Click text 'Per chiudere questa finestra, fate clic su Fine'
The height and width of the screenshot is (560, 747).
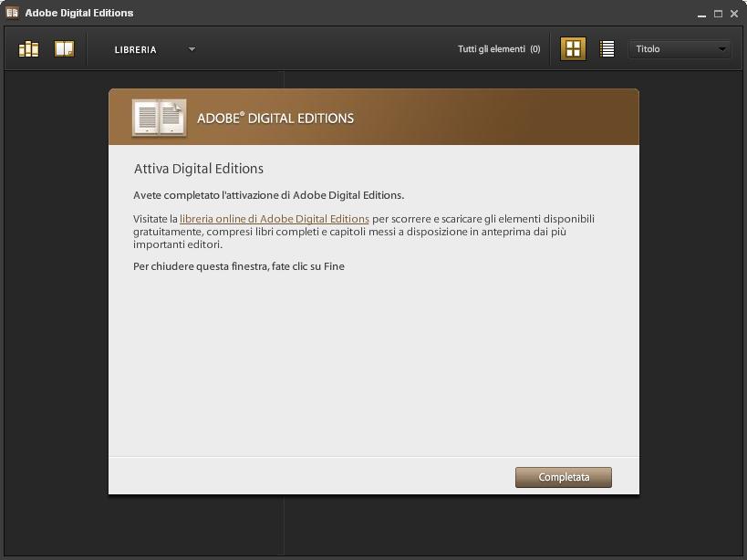coord(239,266)
